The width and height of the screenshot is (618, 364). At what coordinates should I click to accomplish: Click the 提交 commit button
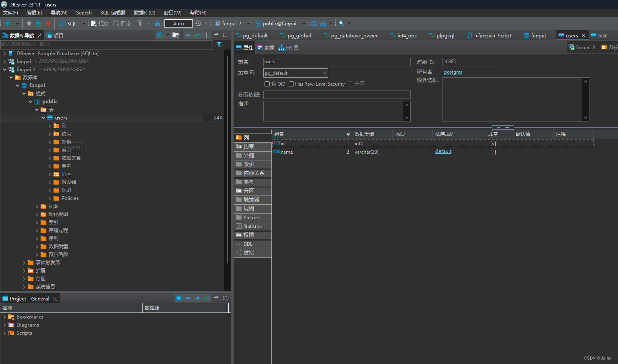tap(100, 23)
